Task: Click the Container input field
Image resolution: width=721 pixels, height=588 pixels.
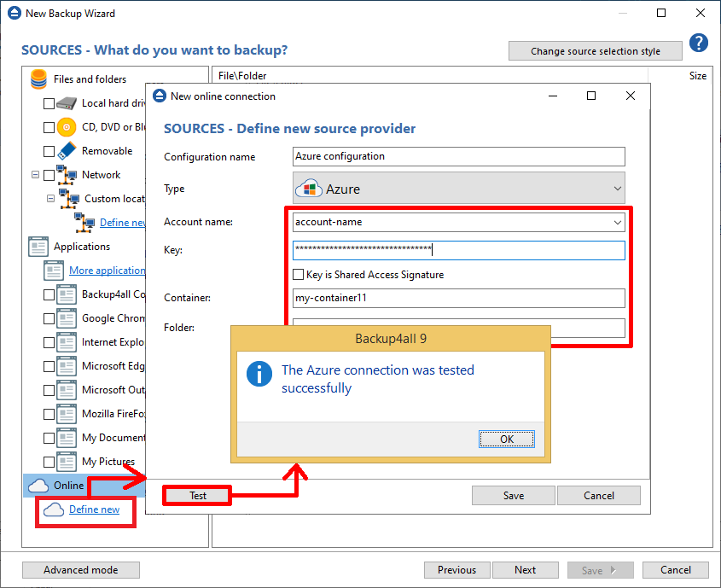Action: tap(459, 298)
